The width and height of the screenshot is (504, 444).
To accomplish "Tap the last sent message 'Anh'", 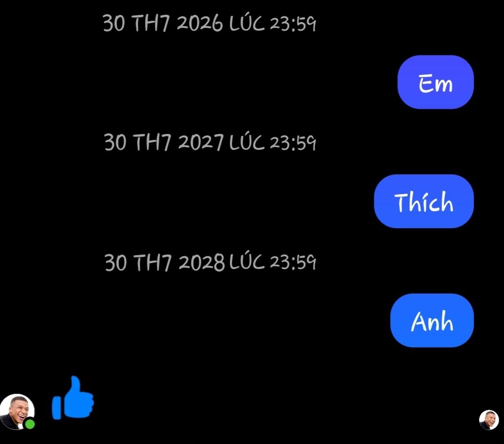I will tap(432, 320).
